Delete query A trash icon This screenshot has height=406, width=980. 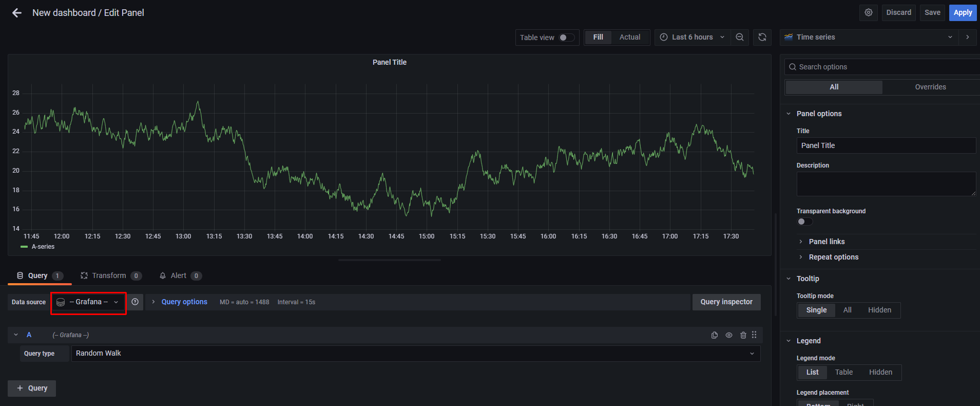(743, 335)
